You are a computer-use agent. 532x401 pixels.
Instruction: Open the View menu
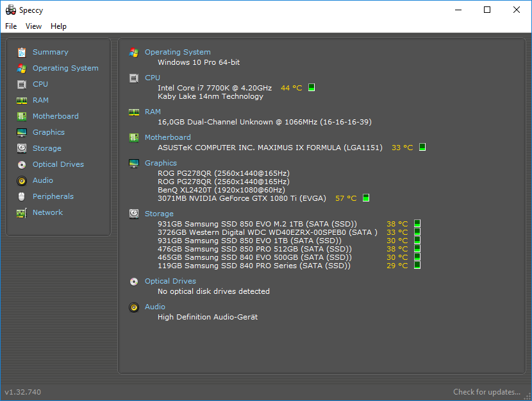[x=33, y=26]
